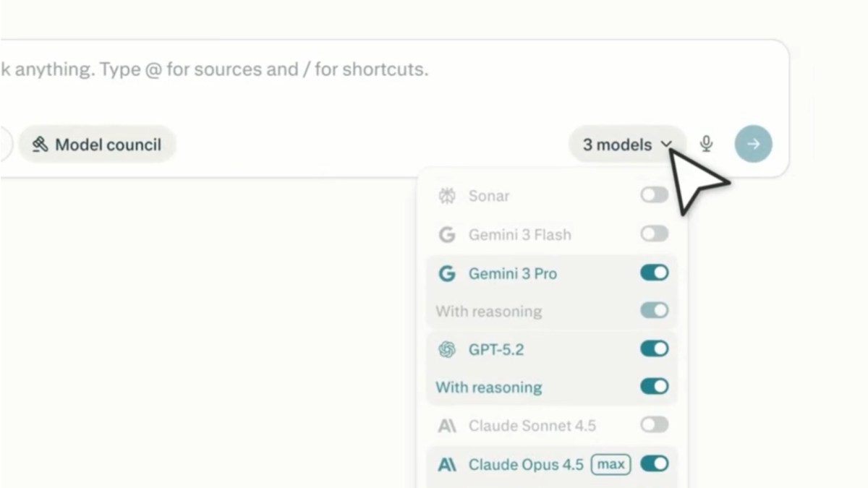Select the Claude Opus 4.5 menu entry
The height and width of the screenshot is (488, 868).
pos(525,464)
